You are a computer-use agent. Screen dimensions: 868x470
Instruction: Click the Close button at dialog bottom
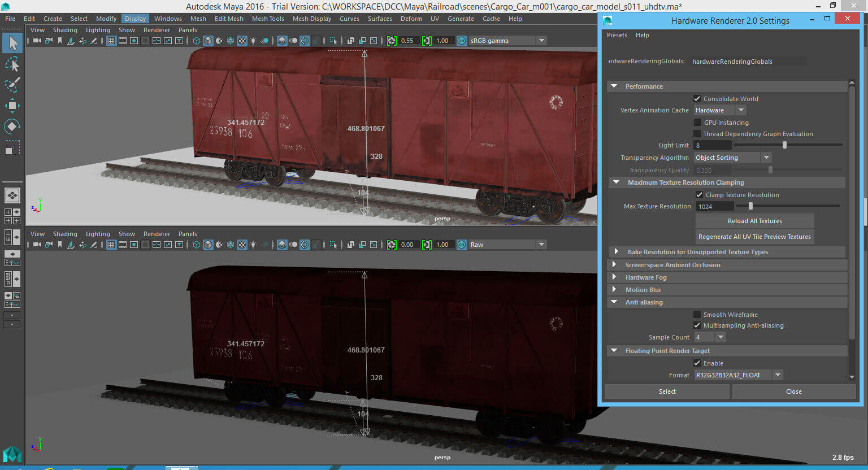click(794, 391)
